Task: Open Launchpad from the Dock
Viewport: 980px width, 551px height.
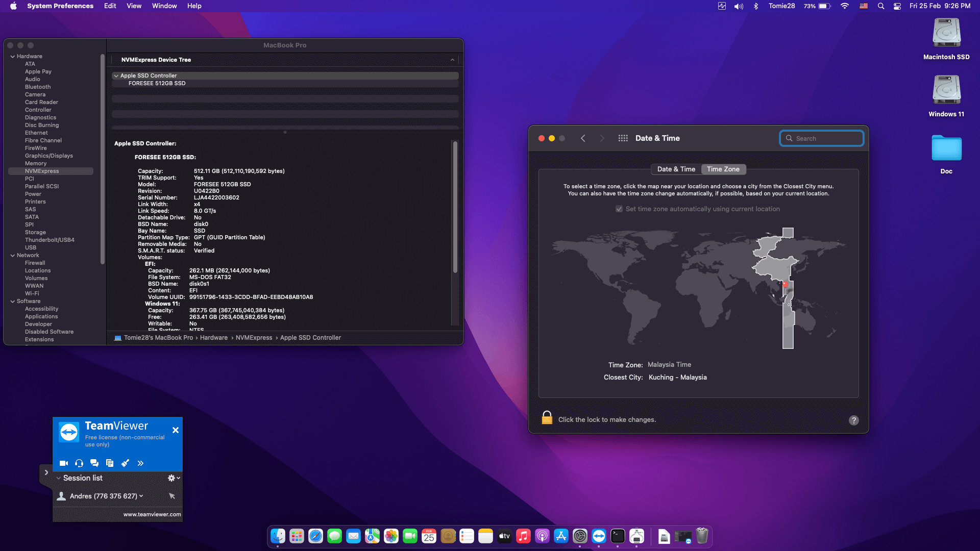Action: click(297, 536)
